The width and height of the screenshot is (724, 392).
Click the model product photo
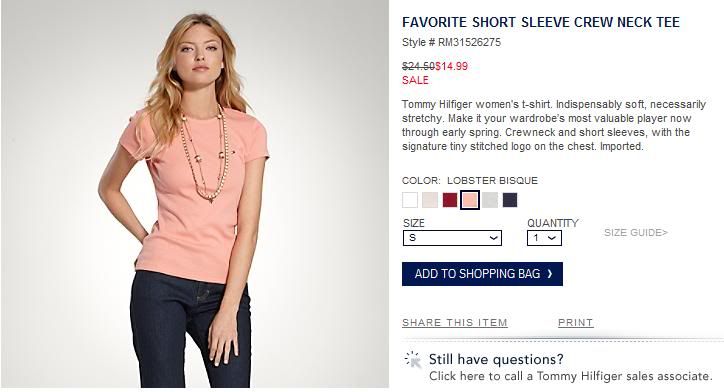195,194
